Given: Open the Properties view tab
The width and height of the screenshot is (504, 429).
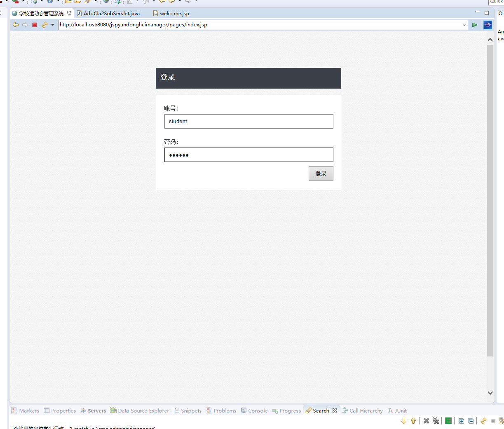Looking at the screenshot, I should 60,410.
